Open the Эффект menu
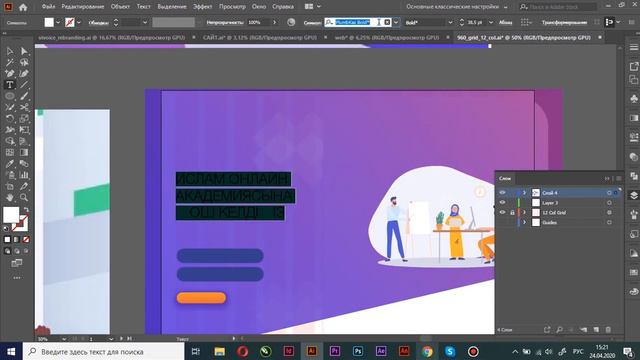640x360 pixels. point(202,7)
